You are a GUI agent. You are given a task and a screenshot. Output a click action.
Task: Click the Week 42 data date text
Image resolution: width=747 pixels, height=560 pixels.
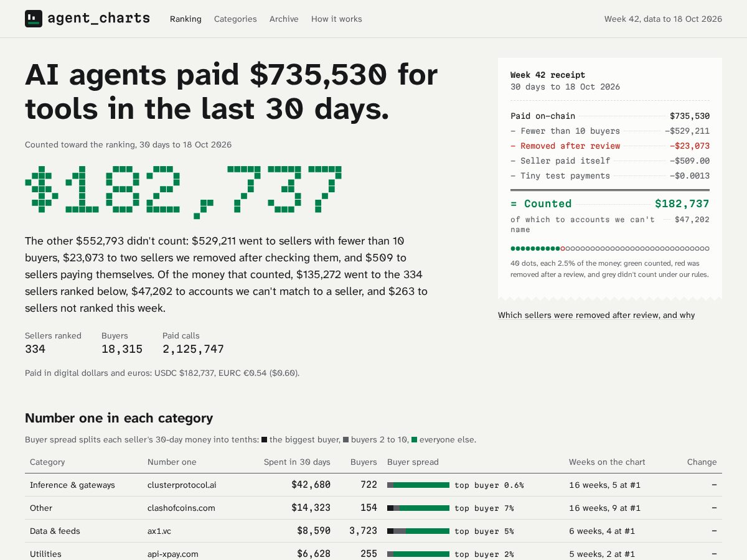pyautogui.click(x=663, y=19)
